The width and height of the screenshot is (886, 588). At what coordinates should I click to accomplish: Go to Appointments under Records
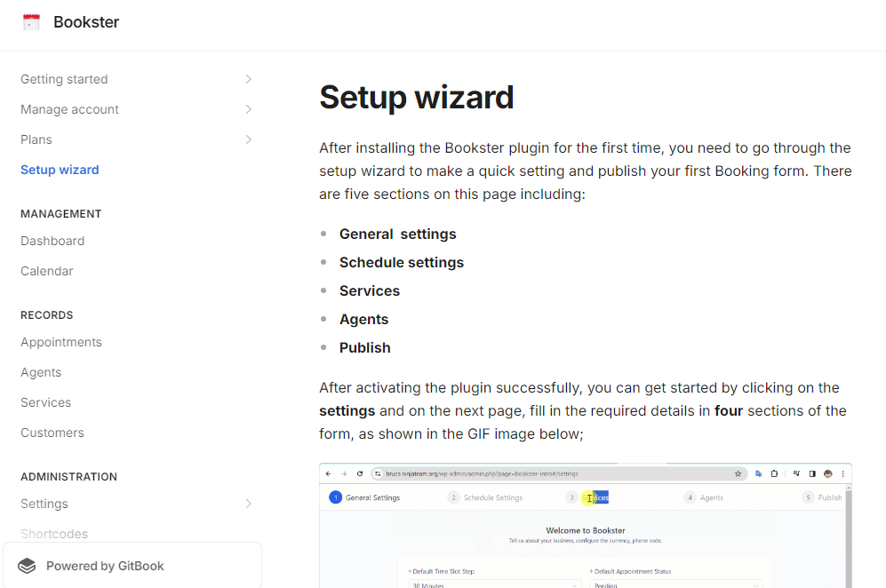coord(61,342)
